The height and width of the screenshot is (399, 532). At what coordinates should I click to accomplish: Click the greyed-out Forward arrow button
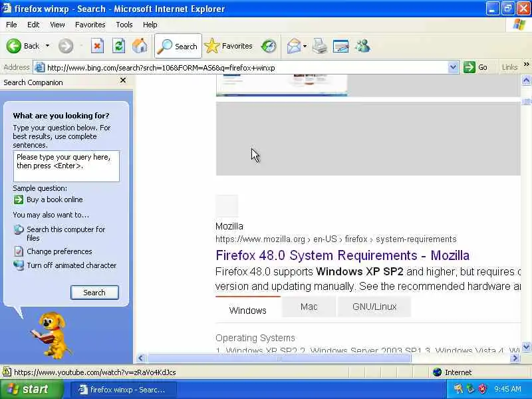pyautogui.click(x=65, y=46)
